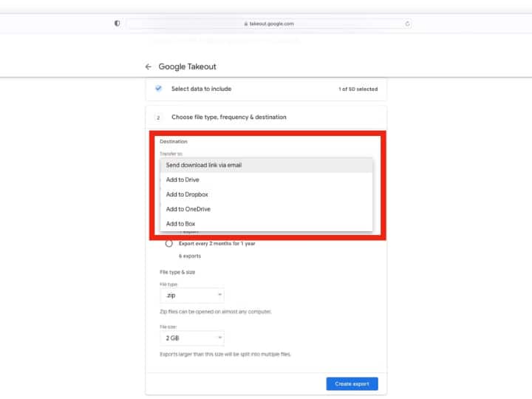Screen dimensions: 532x399
Task: Go back using the Google Takeout arrow
Action: pyautogui.click(x=149, y=66)
